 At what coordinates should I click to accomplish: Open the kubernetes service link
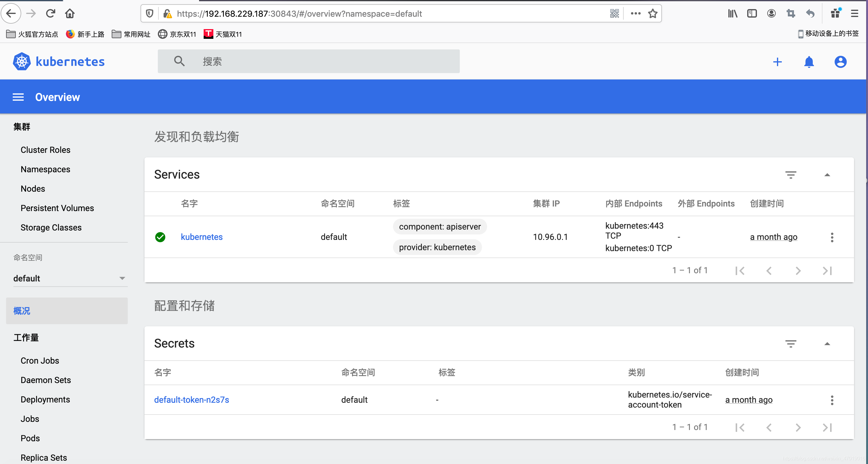click(202, 237)
